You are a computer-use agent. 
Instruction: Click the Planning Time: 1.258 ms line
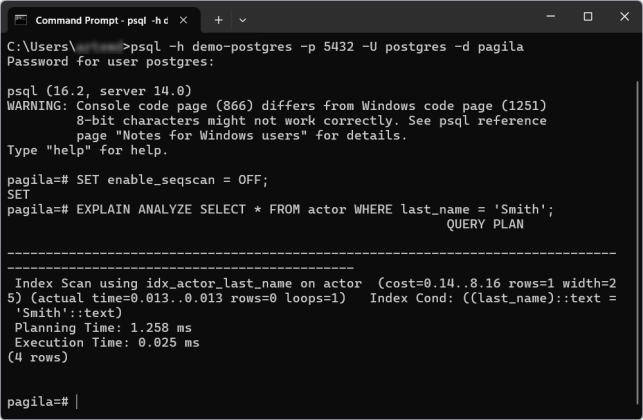[106, 327]
